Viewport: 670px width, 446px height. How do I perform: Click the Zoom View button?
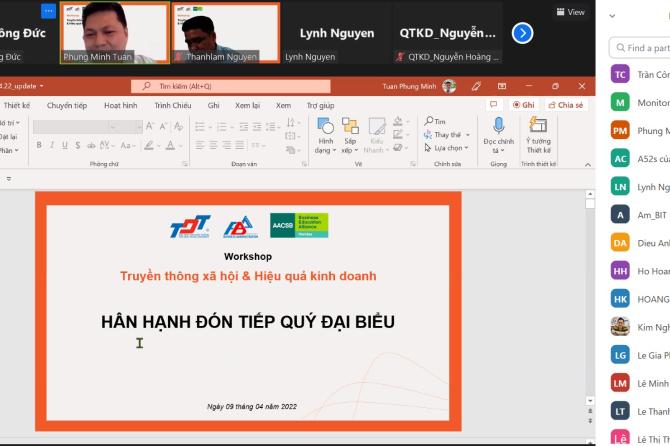[x=571, y=12]
